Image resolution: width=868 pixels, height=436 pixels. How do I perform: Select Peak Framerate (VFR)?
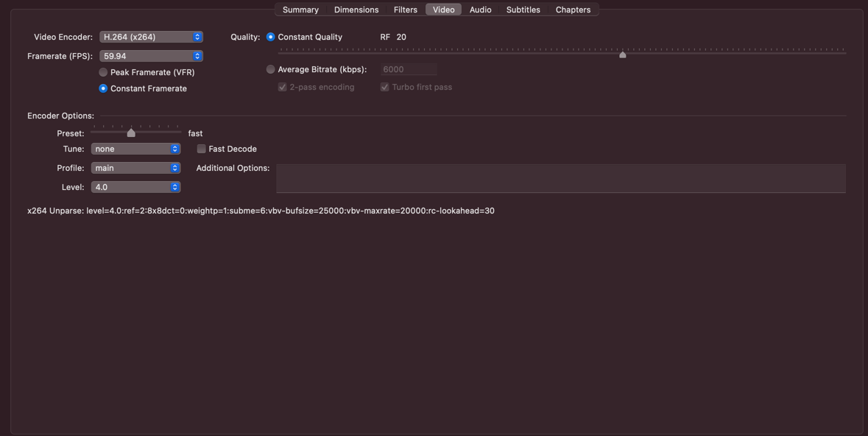pyautogui.click(x=103, y=71)
